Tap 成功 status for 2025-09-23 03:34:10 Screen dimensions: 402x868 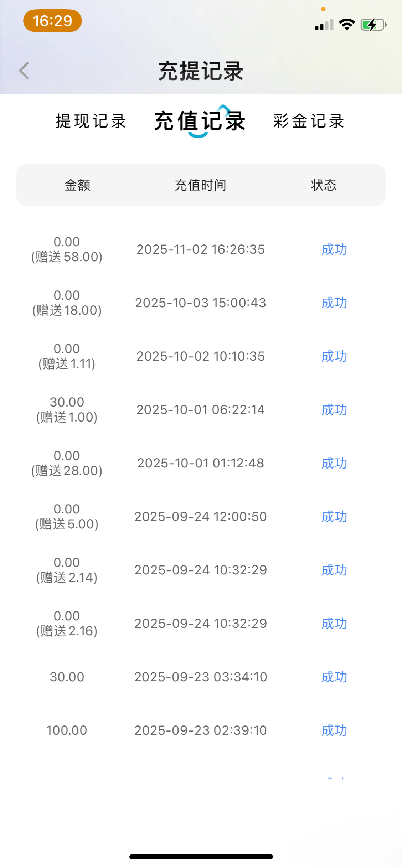[334, 677]
